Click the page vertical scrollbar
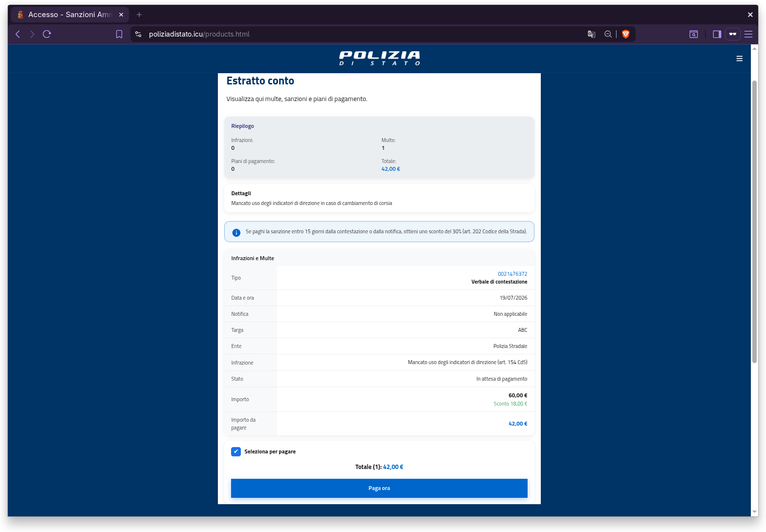The height and width of the screenshot is (532, 766). click(x=754, y=222)
